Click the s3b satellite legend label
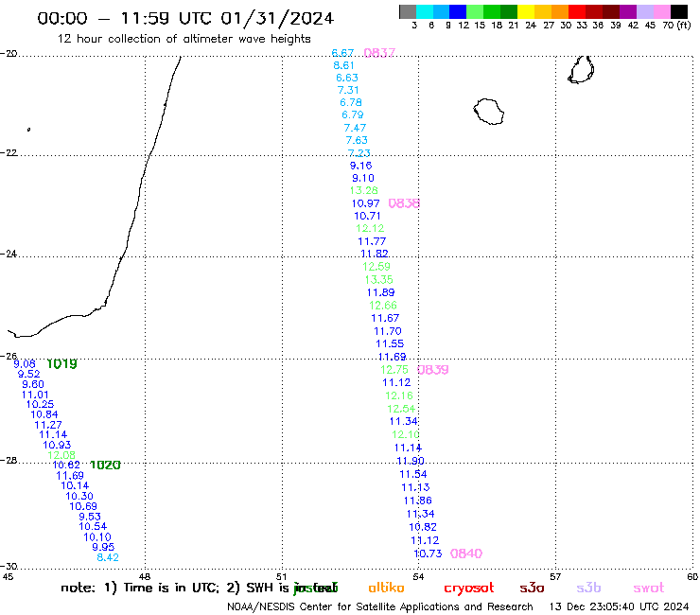This screenshot has height=615, width=700. [x=588, y=588]
